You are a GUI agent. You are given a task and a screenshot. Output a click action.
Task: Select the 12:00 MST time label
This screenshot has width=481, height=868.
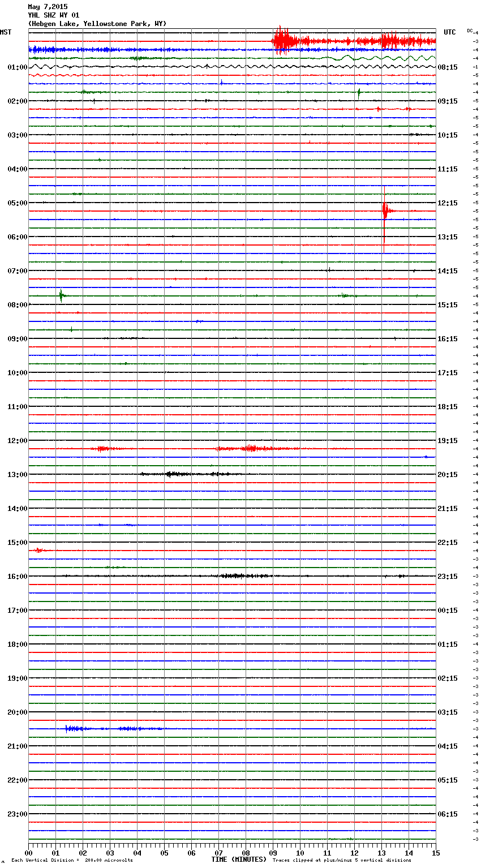coord(18,441)
